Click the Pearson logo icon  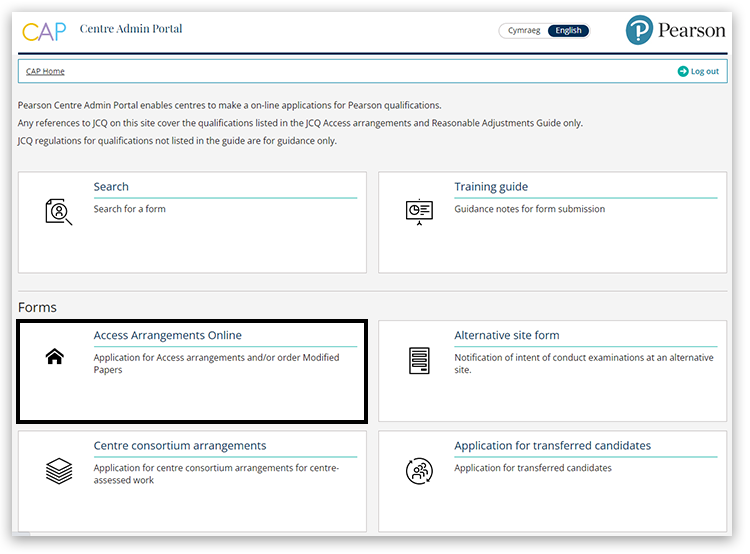pos(639,31)
